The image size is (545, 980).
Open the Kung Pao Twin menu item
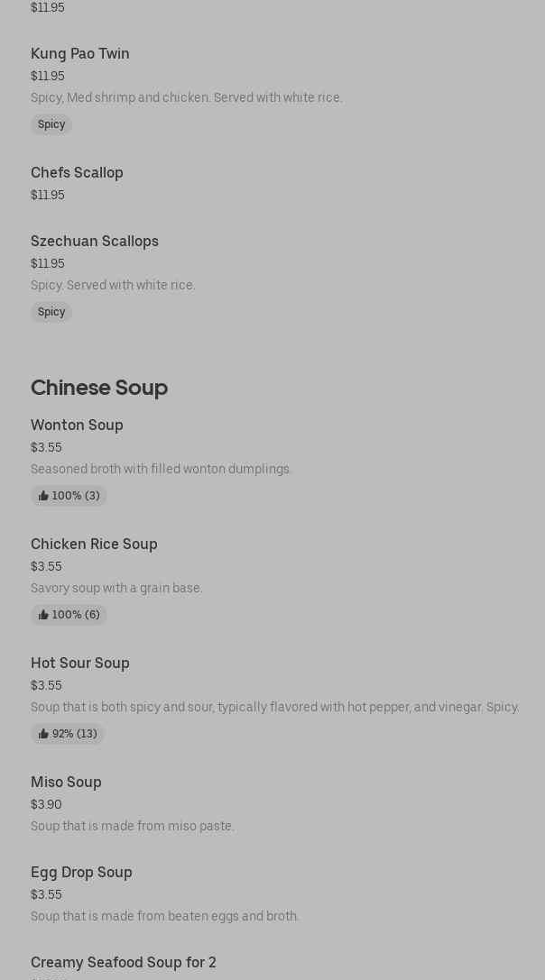[80, 54]
